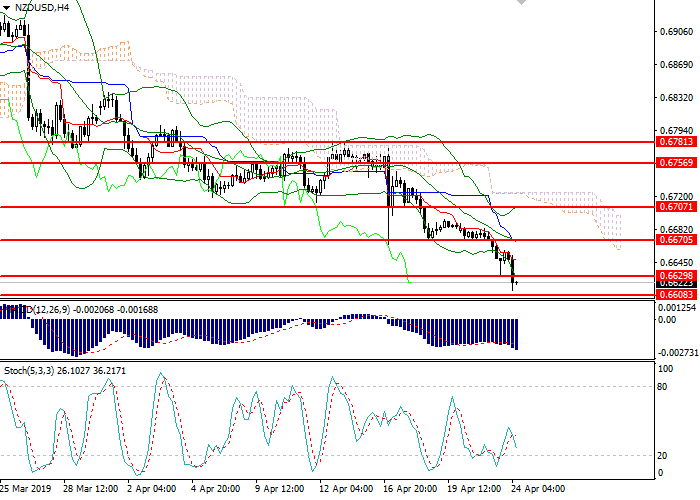The height and width of the screenshot is (500, 700).
Task: Click the 0.68320 price scale value
Action: point(677,98)
